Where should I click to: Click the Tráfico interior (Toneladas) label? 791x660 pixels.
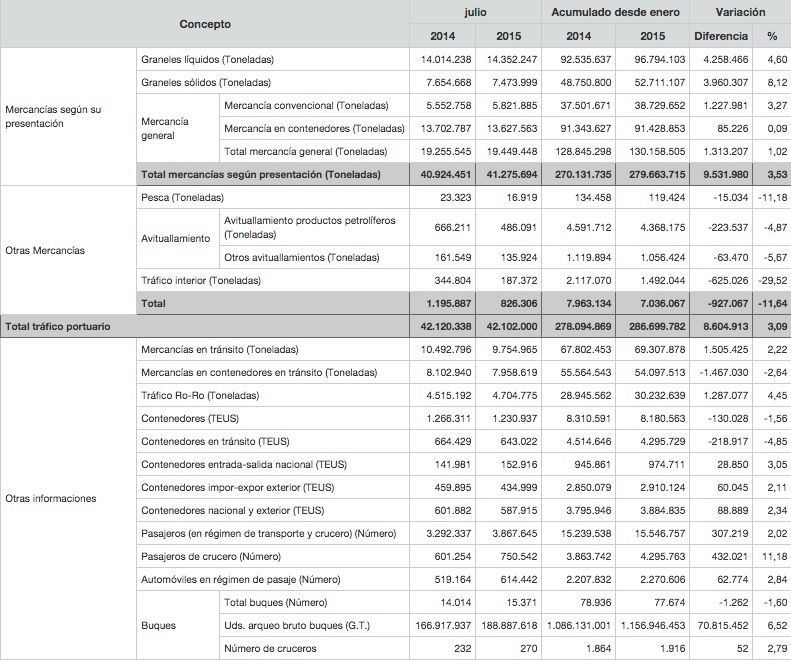[201, 281]
